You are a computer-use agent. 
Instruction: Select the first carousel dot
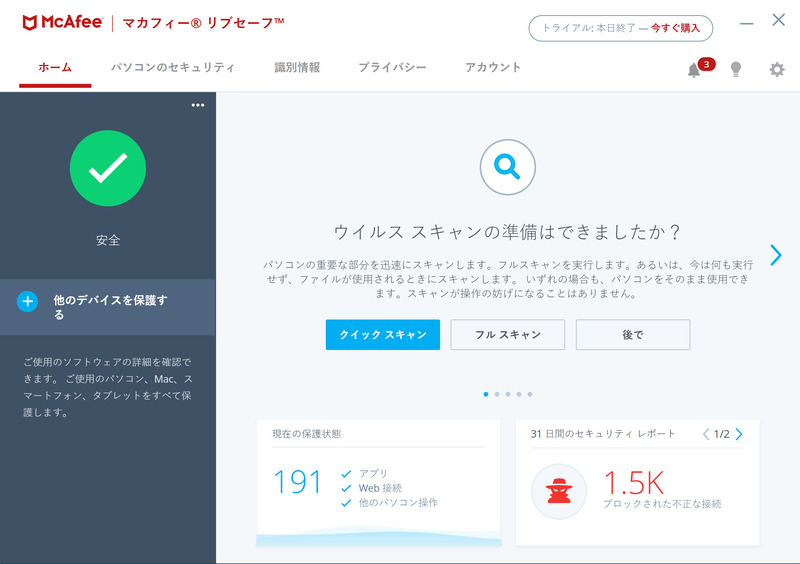[x=486, y=394]
